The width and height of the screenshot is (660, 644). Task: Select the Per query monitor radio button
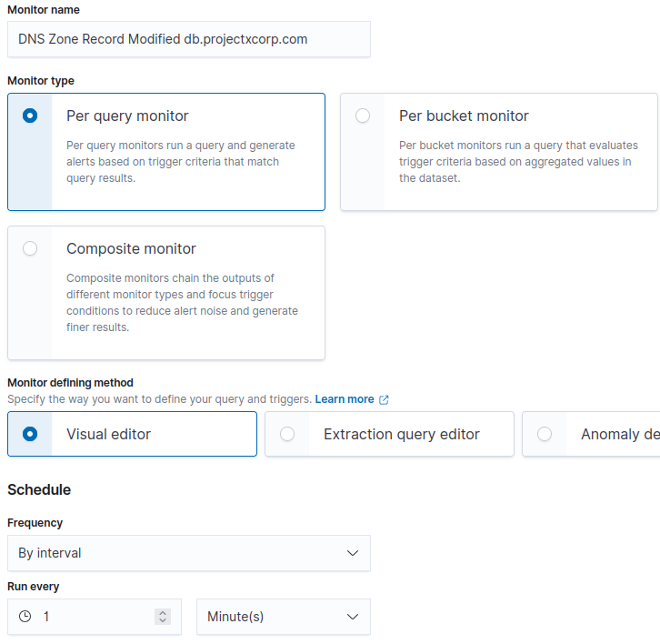tap(30, 116)
